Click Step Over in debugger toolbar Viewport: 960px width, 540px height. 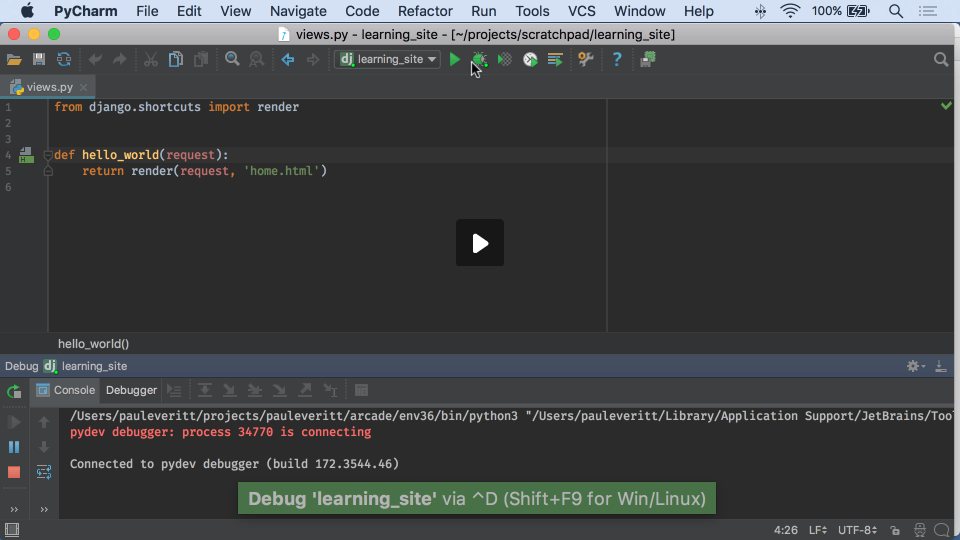(x=204, y=390)
